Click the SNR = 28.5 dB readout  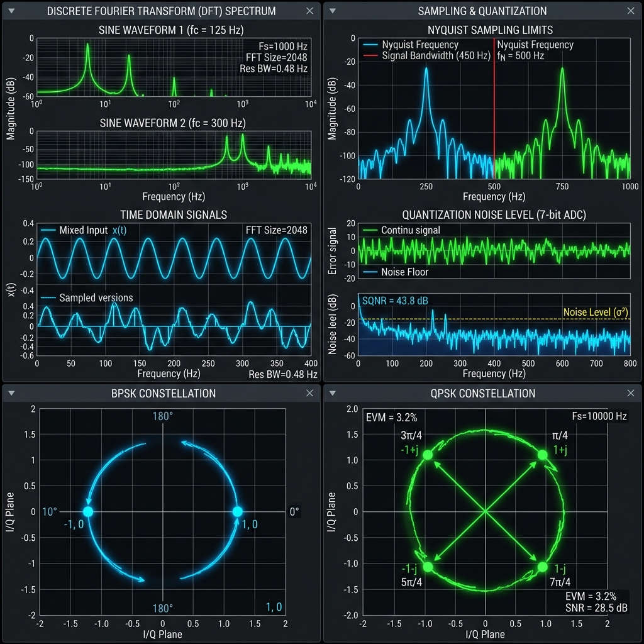(x=596, y=608)
